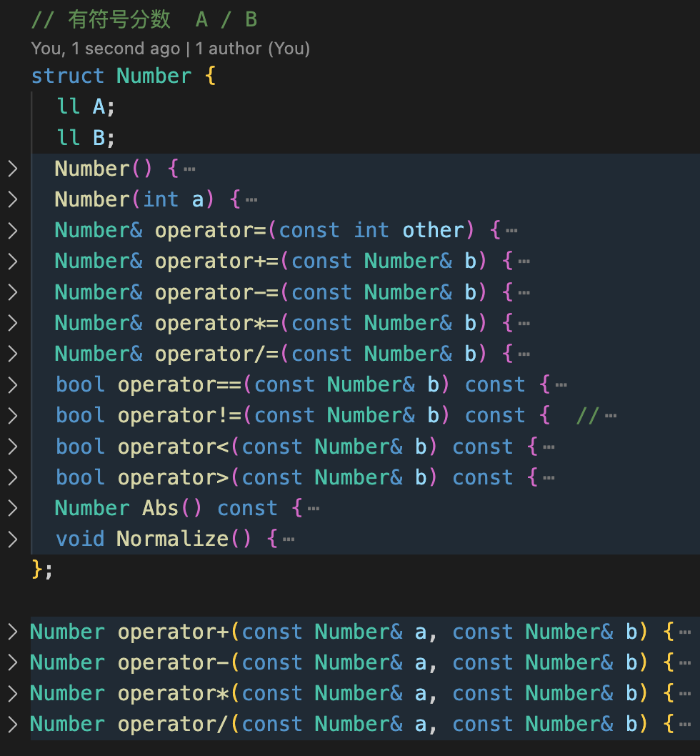700x756 pixels.
Task: Unfold the operator= assignment function
Action: coord(12,230)
